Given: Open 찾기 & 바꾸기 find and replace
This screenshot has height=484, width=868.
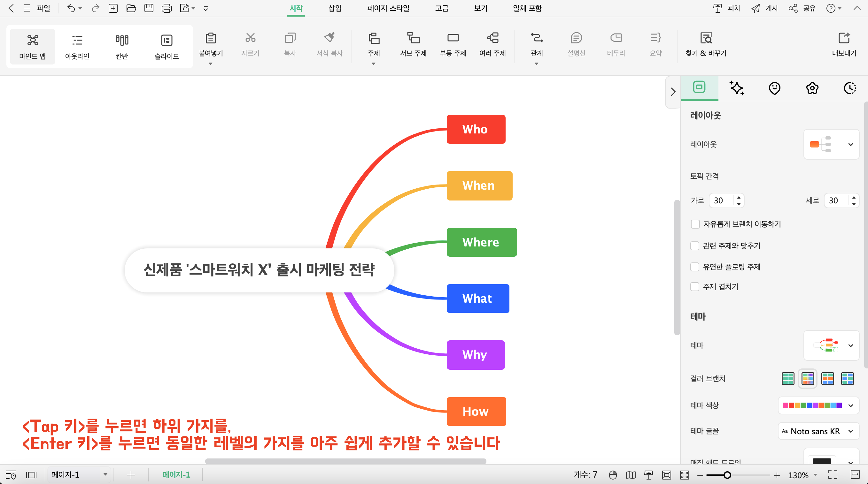Looking at the screenshot, I should point(706,44).
